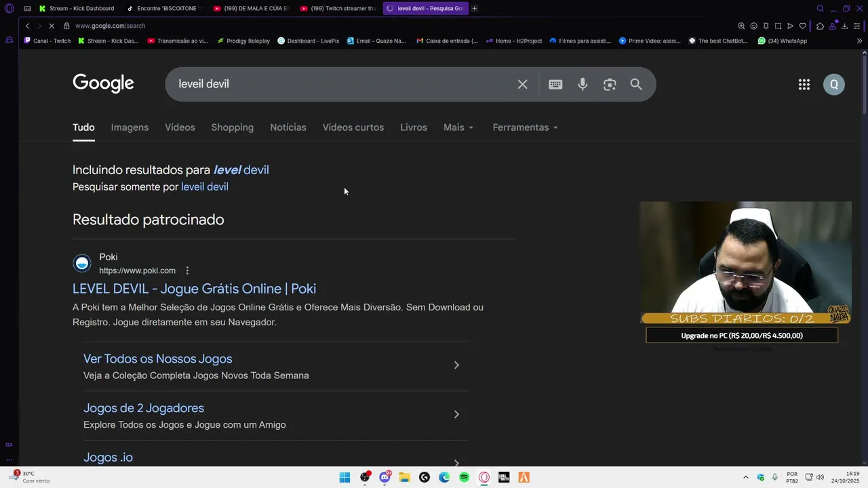Click the pin icon in address bar
Image resolution: width=868 pixels, height=488 pixels.
766,26
